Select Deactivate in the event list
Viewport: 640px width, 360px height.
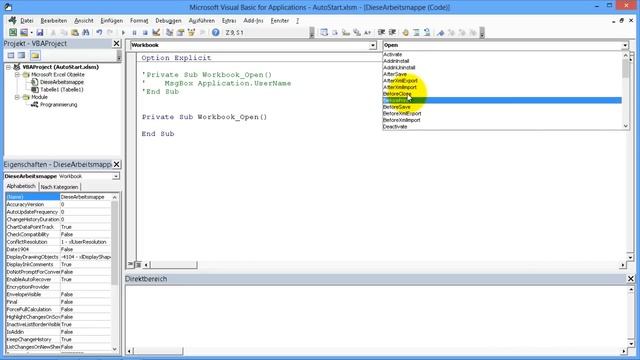[395, 127]
